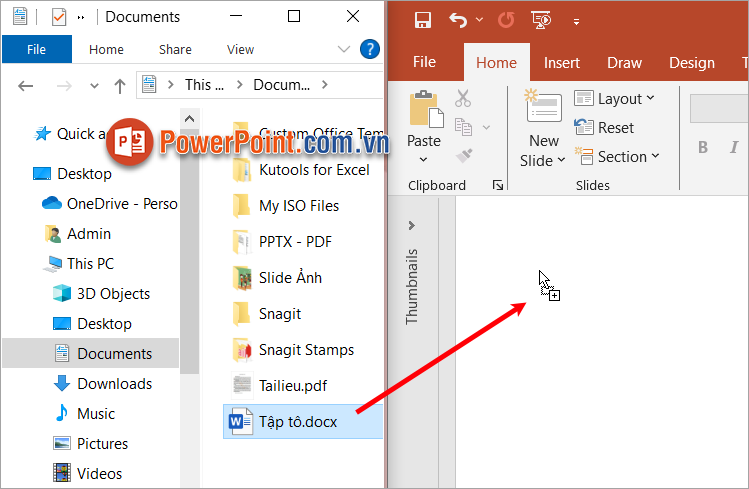This screenshot has width=749, height=489.
Task: Select the Tập tô.docx file
Action: [x=303, y=422]
